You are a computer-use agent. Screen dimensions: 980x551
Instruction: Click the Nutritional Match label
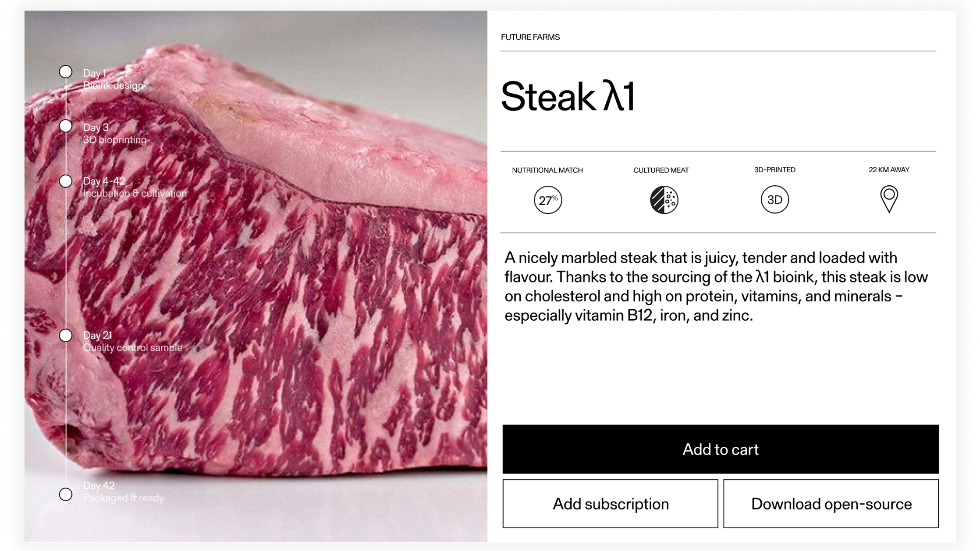pyautogui.click(x=547, y=170)
